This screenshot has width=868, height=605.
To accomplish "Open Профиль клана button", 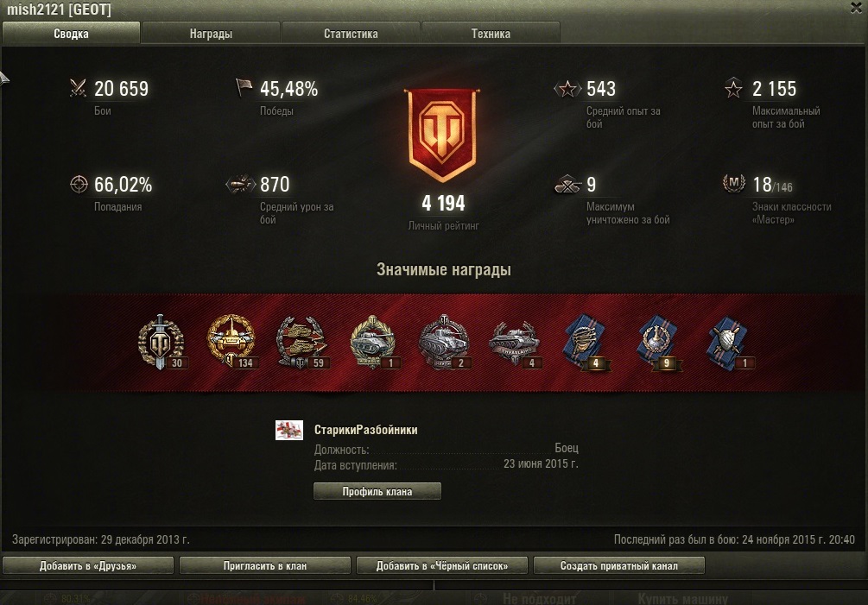I will tap(377, 491).
